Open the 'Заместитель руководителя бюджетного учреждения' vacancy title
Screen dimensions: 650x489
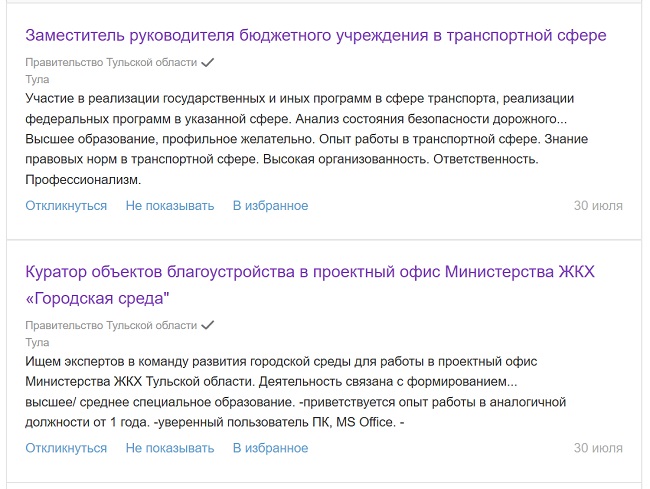[316, 35]
